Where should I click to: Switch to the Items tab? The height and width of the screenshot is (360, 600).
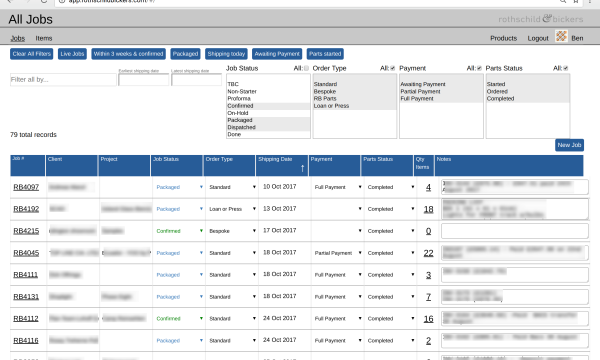tap(44, 38)
